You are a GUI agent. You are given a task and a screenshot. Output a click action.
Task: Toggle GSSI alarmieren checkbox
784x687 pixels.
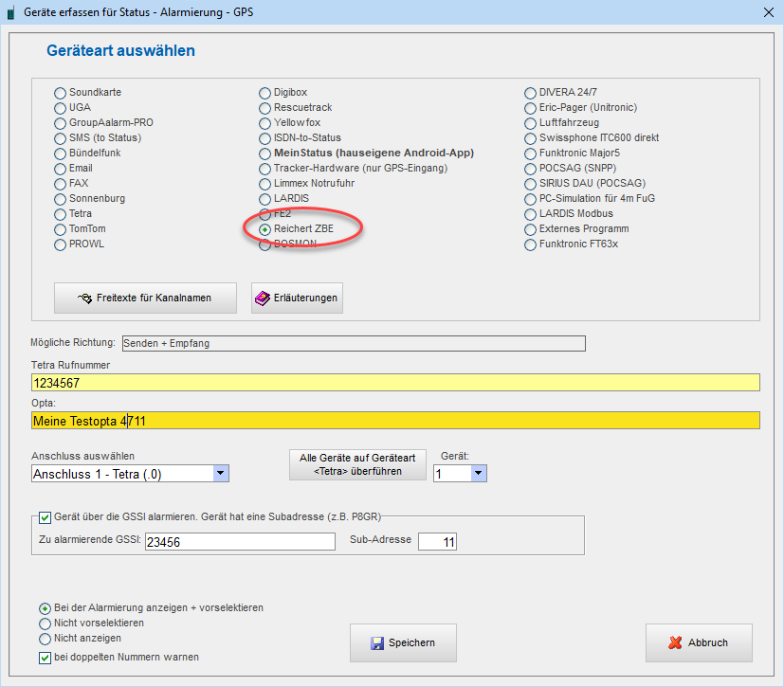[46, 517]
